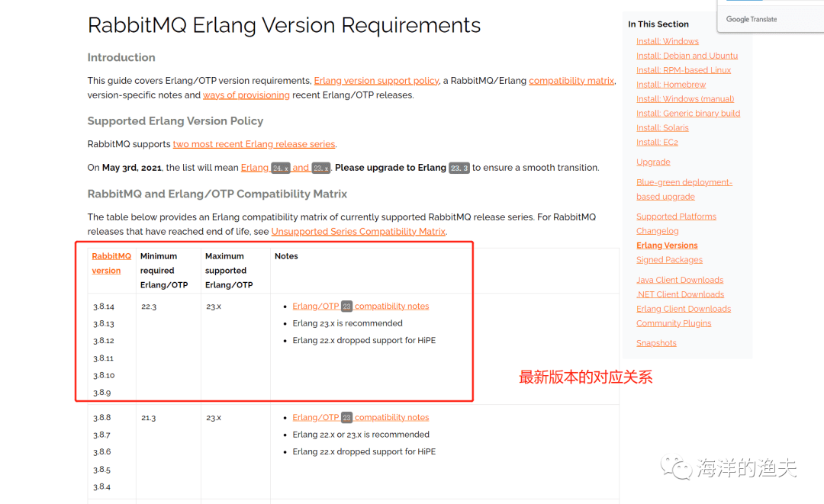Open .NET Client Downloads link
Viewport: 824px width, 504px height.
tap(680, 294)
